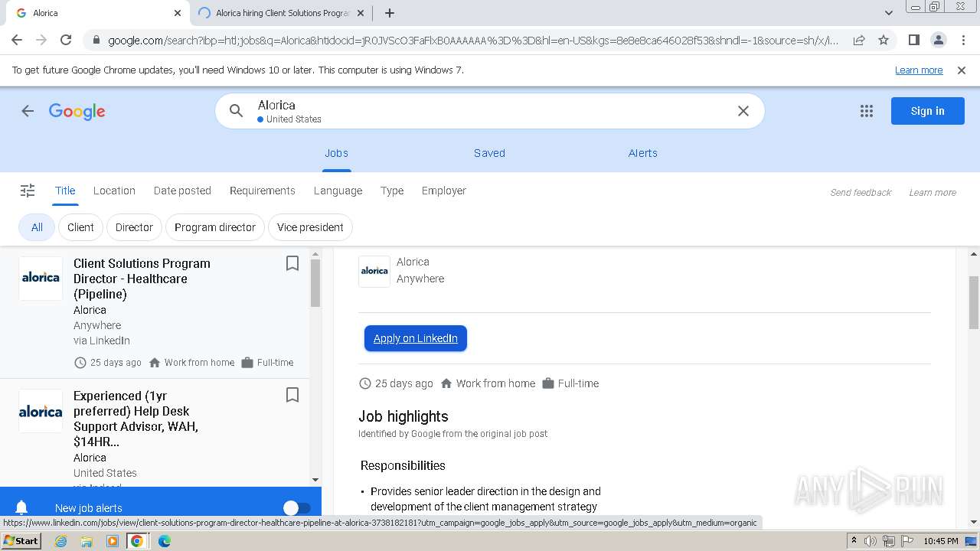The image size is (980, 551).
Task: Open File Explorer from taskbar
Action: pos(87,541)
